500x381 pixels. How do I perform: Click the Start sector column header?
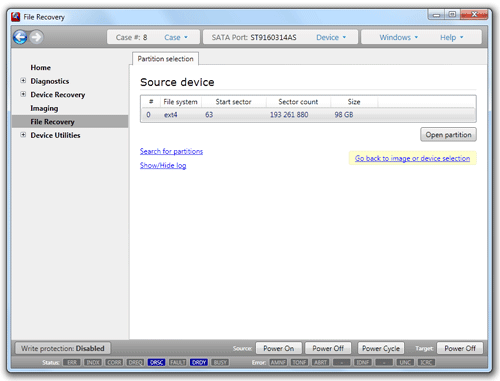pos(233,102)
